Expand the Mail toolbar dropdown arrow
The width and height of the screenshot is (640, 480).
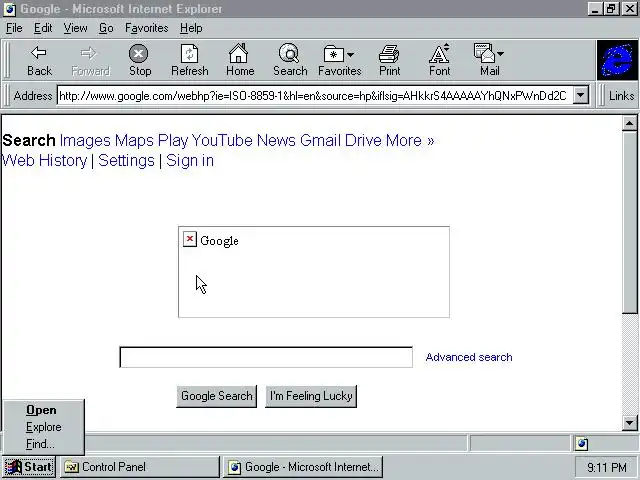[500, 53]
